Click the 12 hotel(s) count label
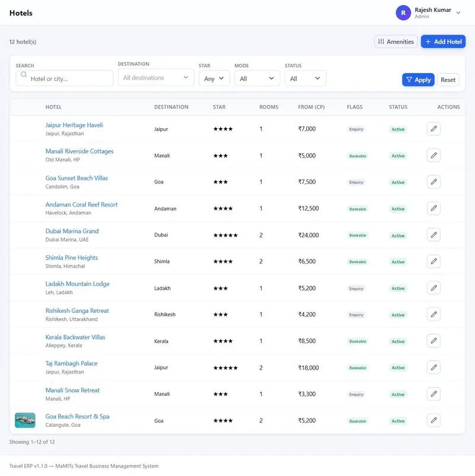Screen dimensions: 475x476 [x=23, y=42]
